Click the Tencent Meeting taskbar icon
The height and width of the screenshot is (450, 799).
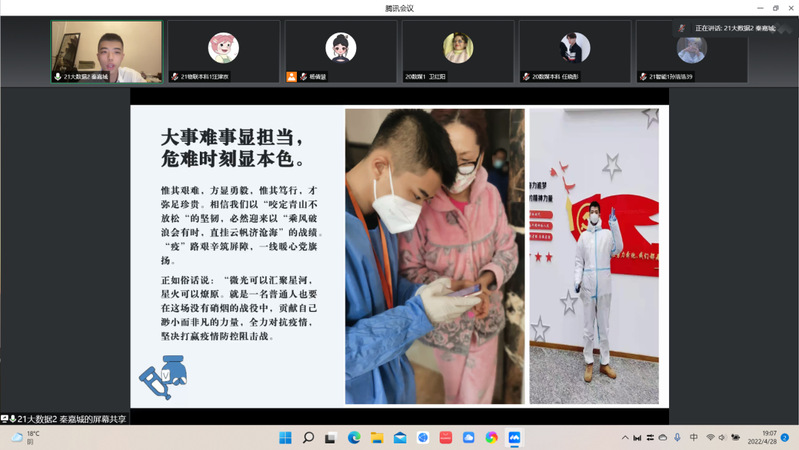point(514,437)
